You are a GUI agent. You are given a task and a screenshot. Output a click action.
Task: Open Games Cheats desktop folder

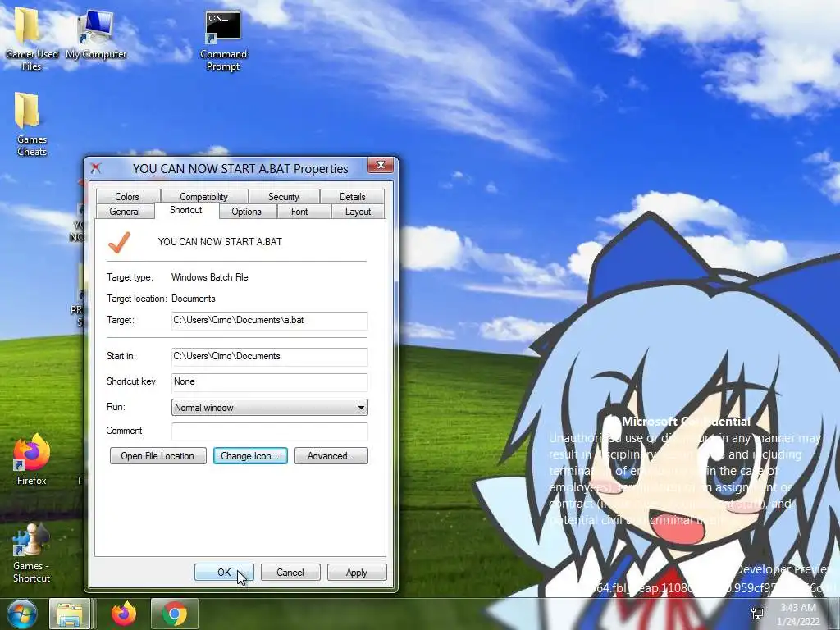point(30,125)
